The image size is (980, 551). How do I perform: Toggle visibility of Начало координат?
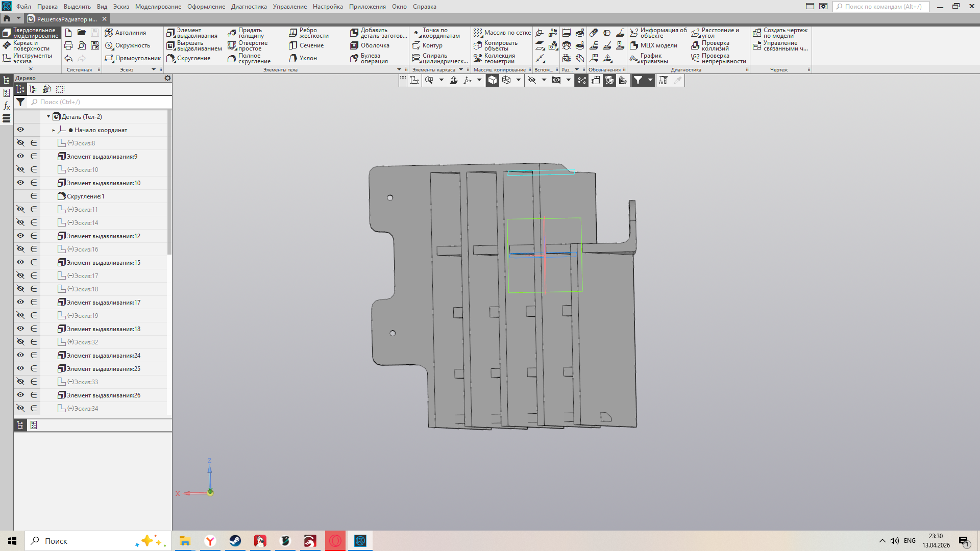tap(20, 130)
